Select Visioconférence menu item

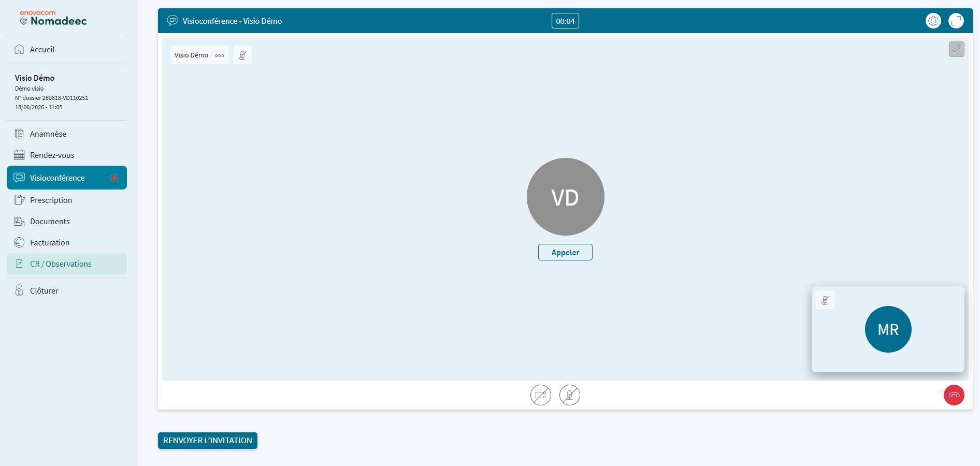click(67, 178)
